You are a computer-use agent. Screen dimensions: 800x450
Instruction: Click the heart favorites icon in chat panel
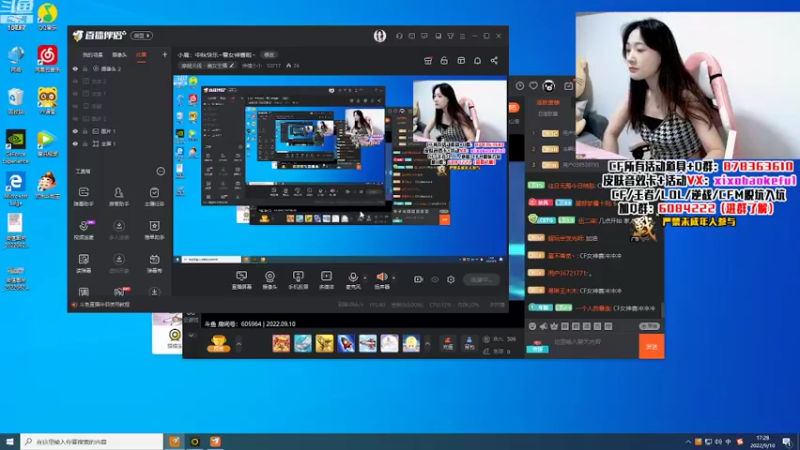click(x=534, y=86)
